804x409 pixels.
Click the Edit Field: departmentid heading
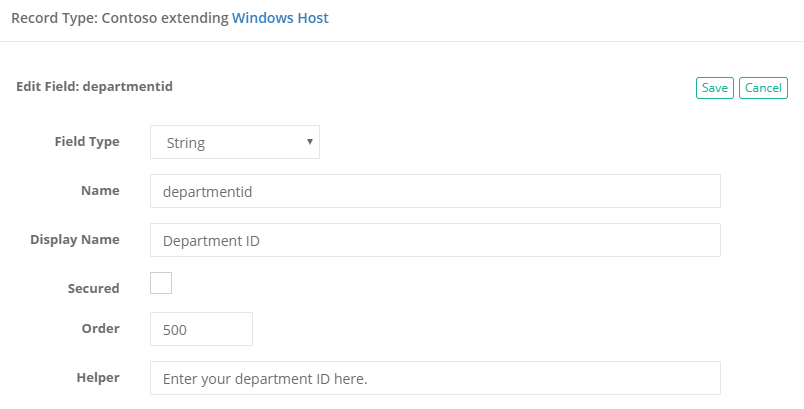click(95, 87)
